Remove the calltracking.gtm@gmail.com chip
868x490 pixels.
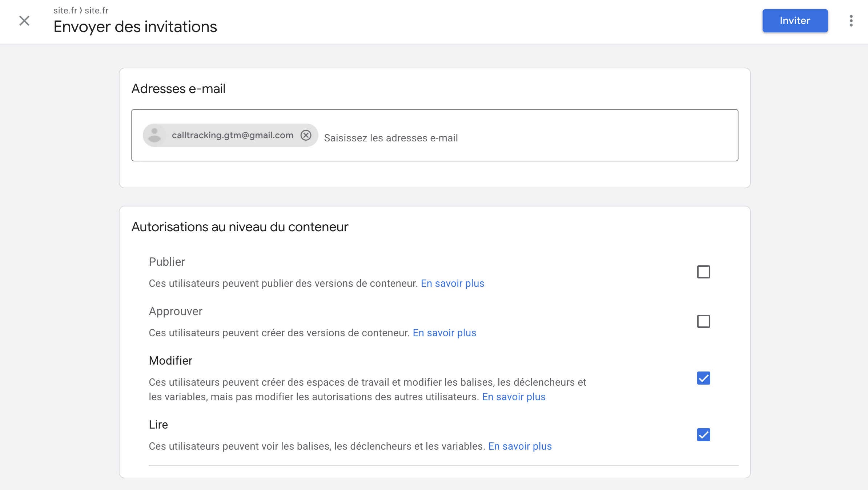point(306,135)
